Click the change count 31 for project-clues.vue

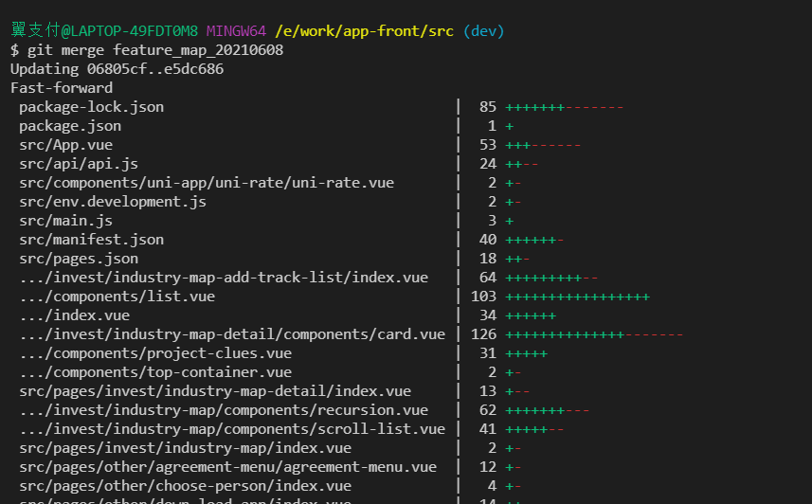[x=488, y=353]
